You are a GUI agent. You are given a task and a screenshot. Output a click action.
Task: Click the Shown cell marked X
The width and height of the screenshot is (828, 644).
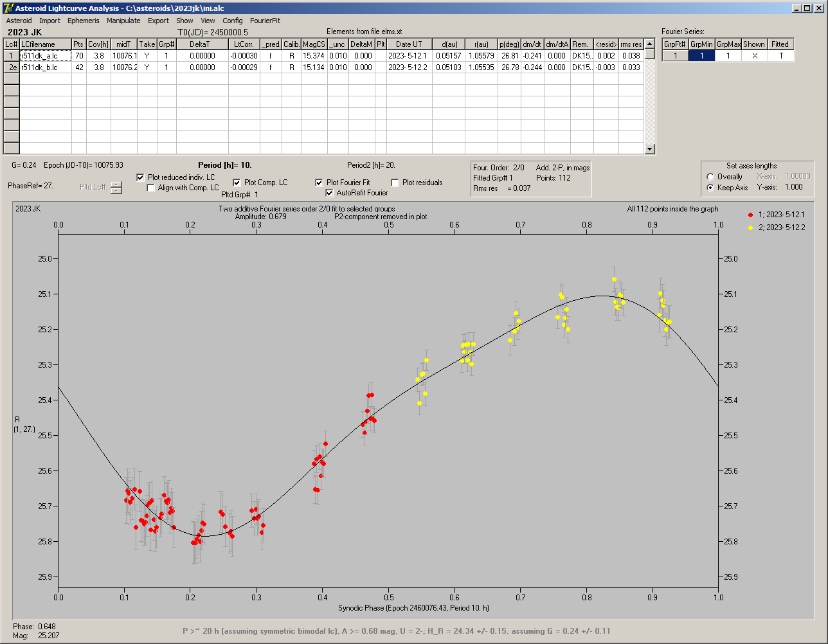click(x=754, y=56)
